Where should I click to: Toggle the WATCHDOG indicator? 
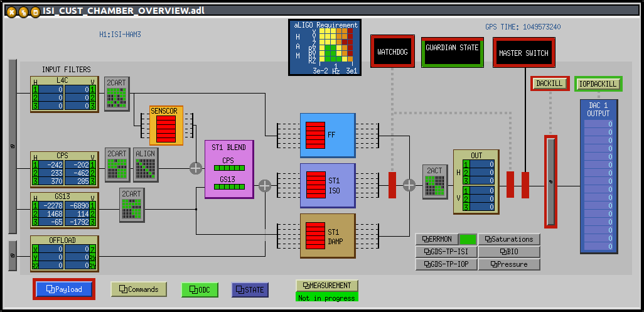pyautogui.click(x=392, y=52)
